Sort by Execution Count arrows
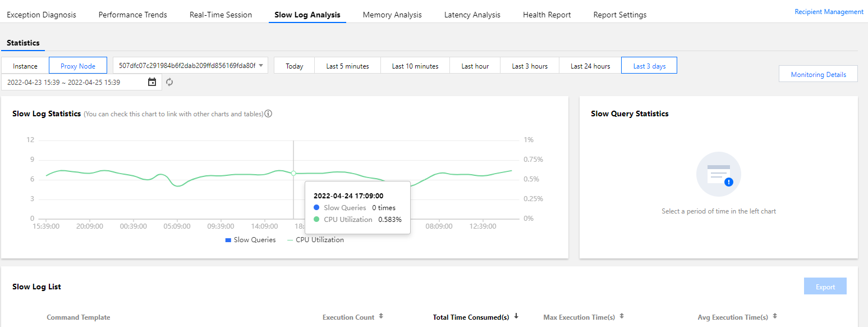Viewport: 868px width, 327px height. 381,316
